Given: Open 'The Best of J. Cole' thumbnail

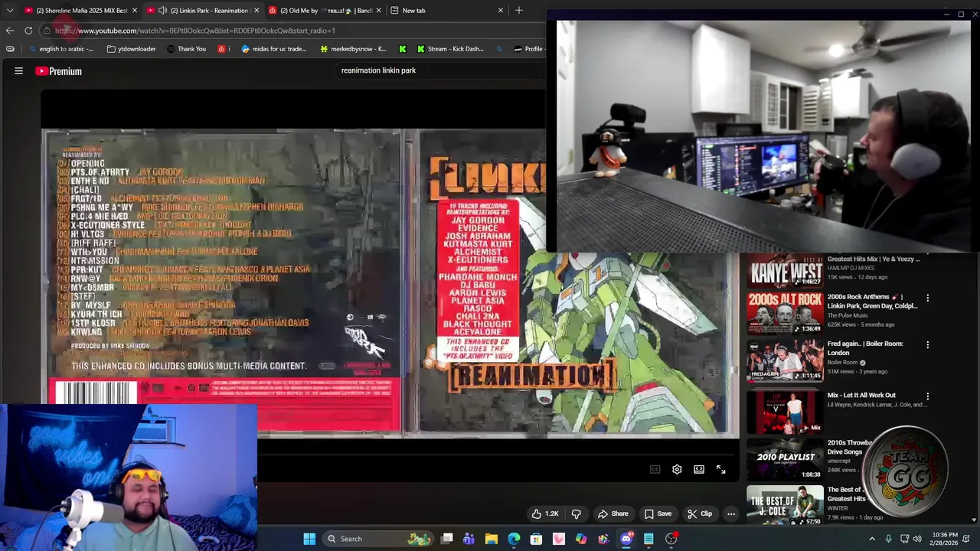Looking at the screenshot, I should pos(785,505).
